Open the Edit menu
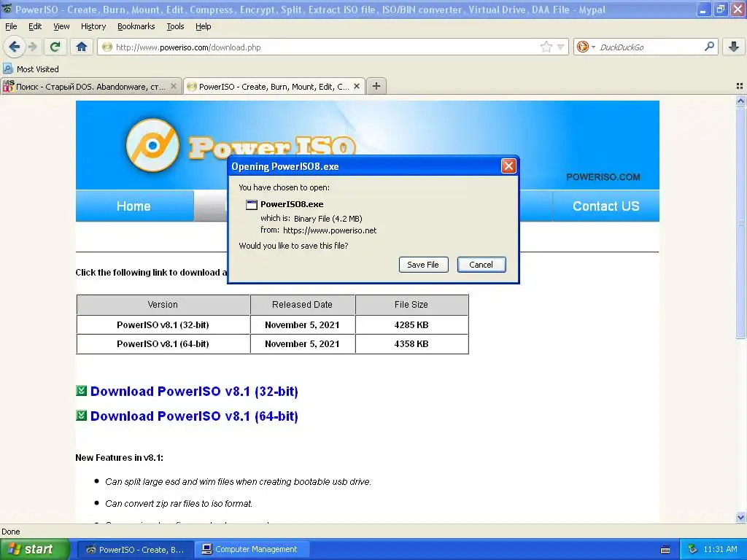The height and width of the screenshot is (560, 747). [x=35, y=26]
